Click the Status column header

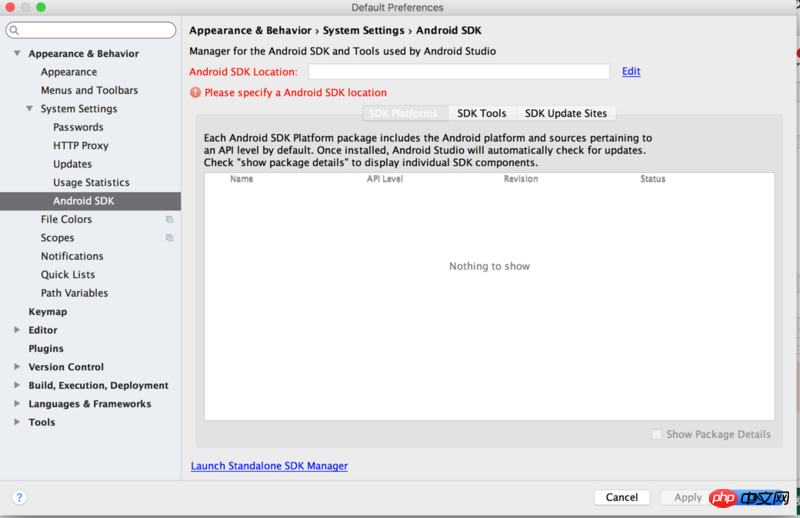pyautogui.click(x=653, y=179)
